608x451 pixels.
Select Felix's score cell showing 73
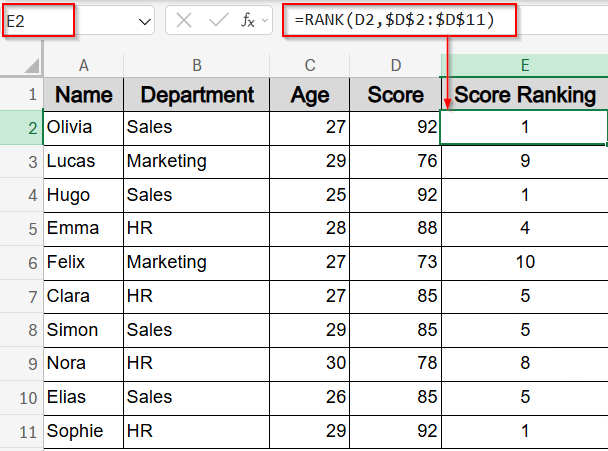(395, 263)
